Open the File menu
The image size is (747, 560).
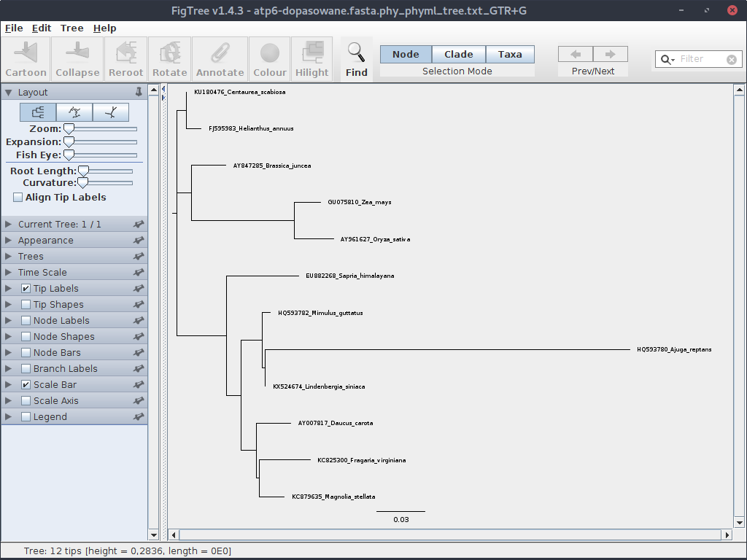14,28
